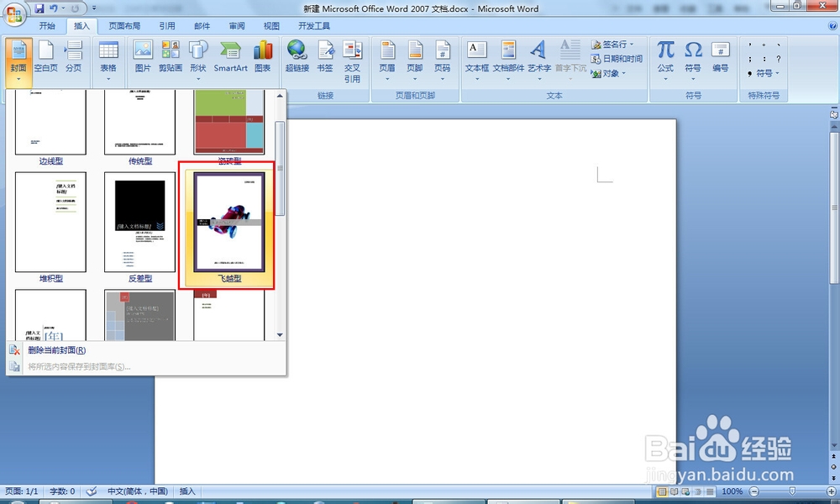Open the Header (页眉) menu
The image size is (840, 504).
[387, 61]
